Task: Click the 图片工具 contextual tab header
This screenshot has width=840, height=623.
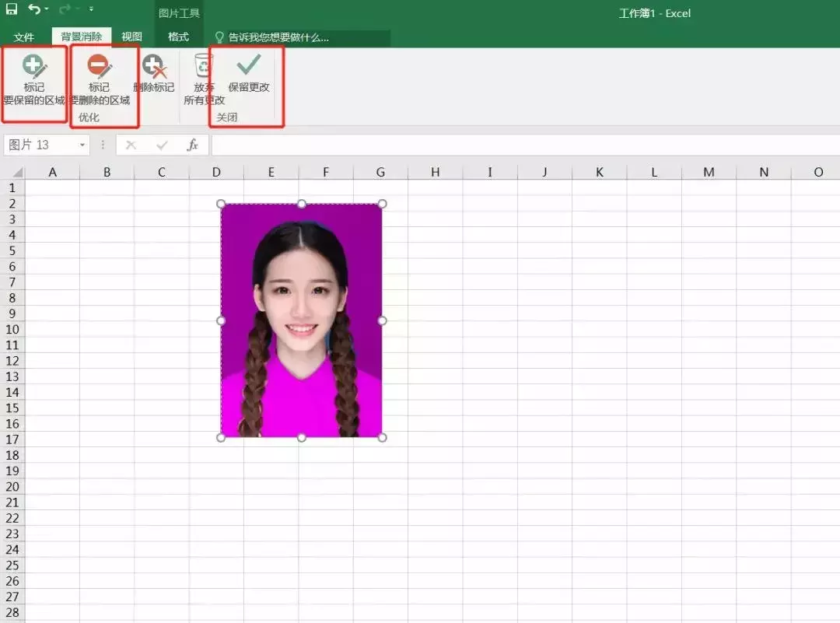Action: (x=179, y=13)
